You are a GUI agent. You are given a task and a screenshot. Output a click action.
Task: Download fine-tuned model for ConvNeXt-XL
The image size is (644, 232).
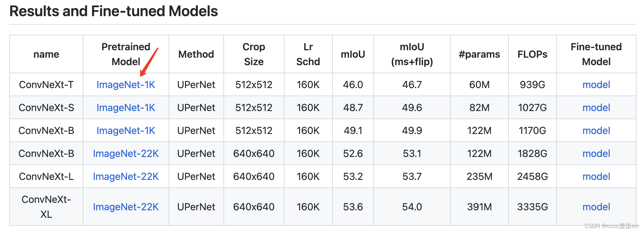click(596, 207)
